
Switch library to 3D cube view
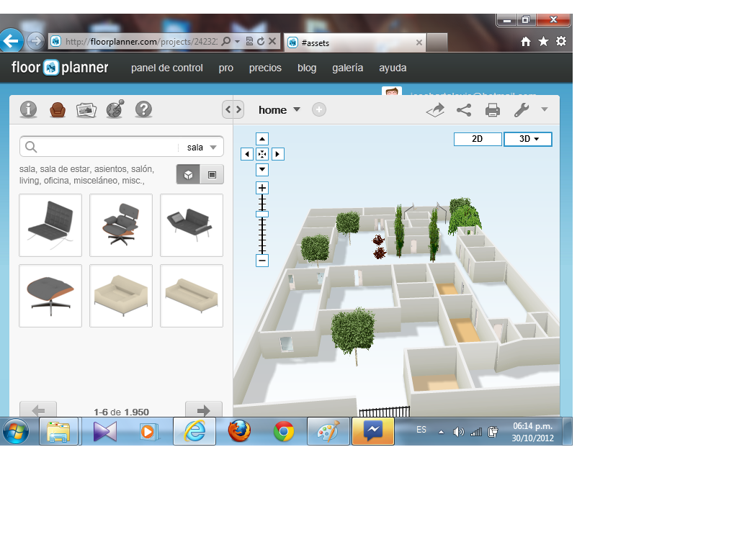tap(188, 174)
